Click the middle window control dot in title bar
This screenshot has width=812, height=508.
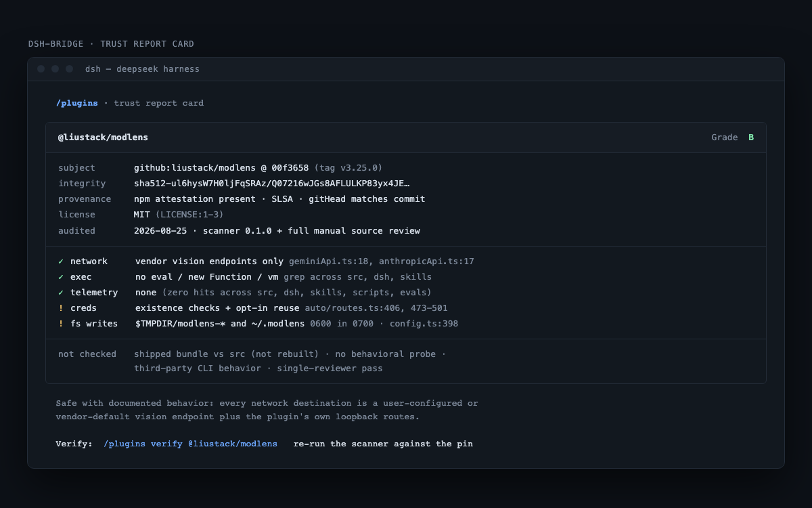(55, 69)
